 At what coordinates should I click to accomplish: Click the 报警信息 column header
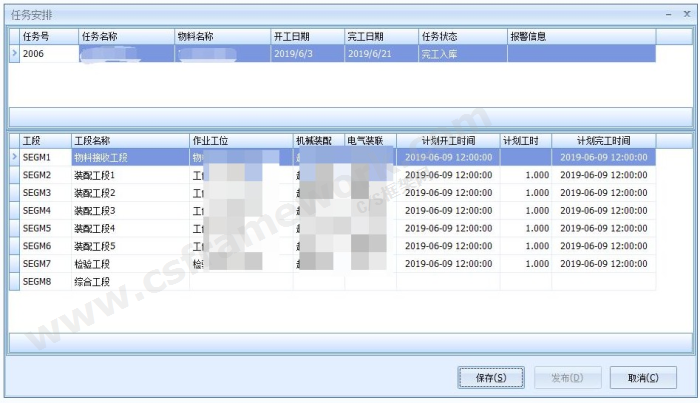coord(580,37)
